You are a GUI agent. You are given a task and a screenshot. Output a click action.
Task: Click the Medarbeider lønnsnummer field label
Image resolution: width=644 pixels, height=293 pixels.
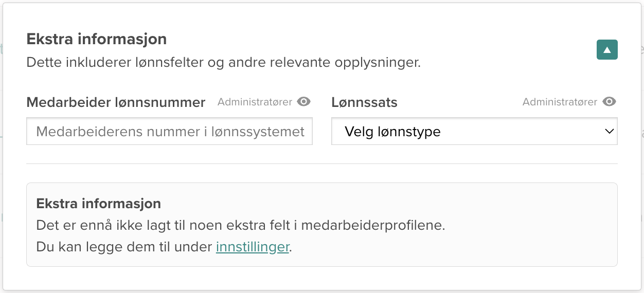pyautogui.click(x=116, y=102)
